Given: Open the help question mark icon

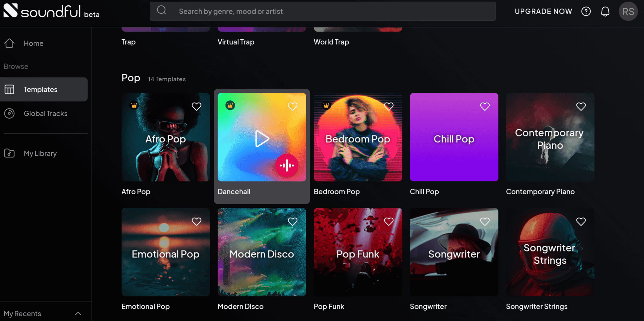Looking at the screenshot, I should (586, 11).
